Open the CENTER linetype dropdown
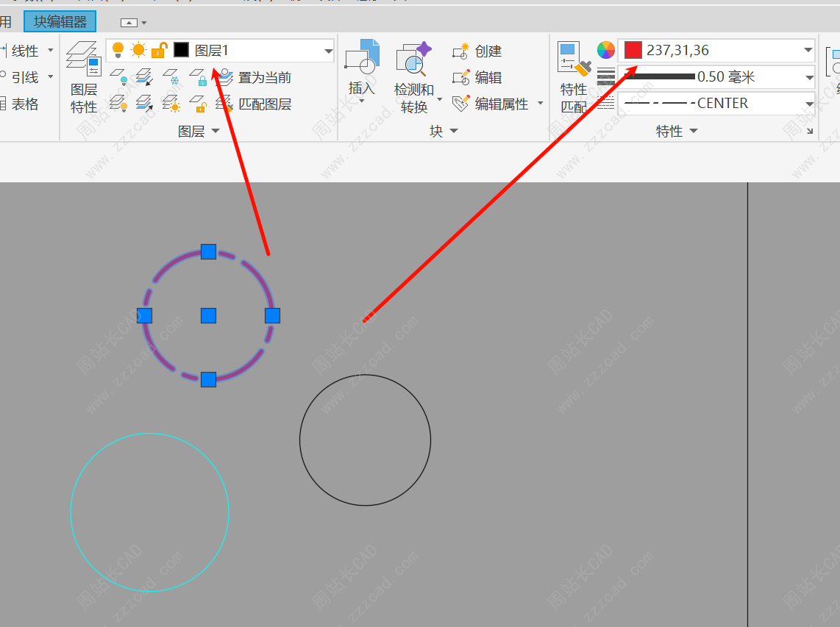The image size is (840, 627). pos(809,104)
